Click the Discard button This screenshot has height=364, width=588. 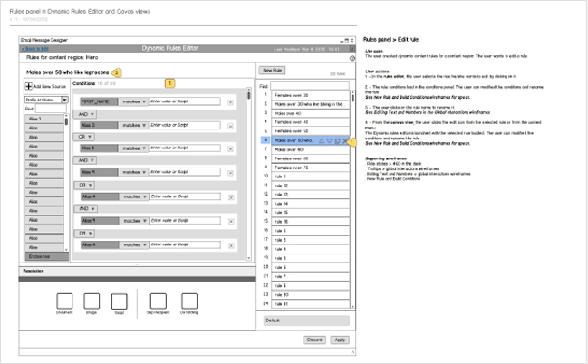(314, 340)
